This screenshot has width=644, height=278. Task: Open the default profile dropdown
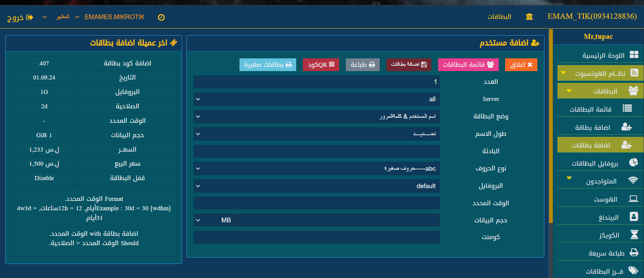point(316,186)
